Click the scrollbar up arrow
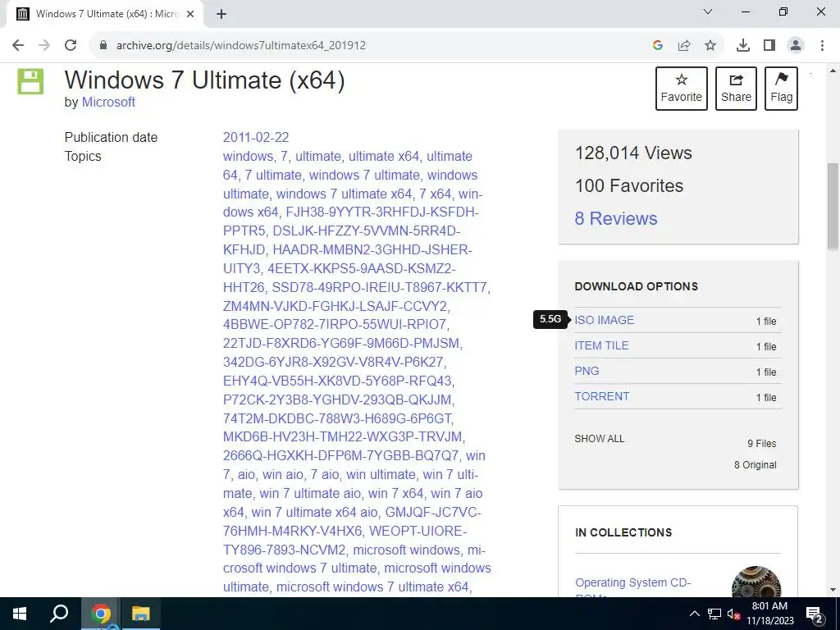The width and height of the screenshot is (840, 630). (x=833, y=71)
